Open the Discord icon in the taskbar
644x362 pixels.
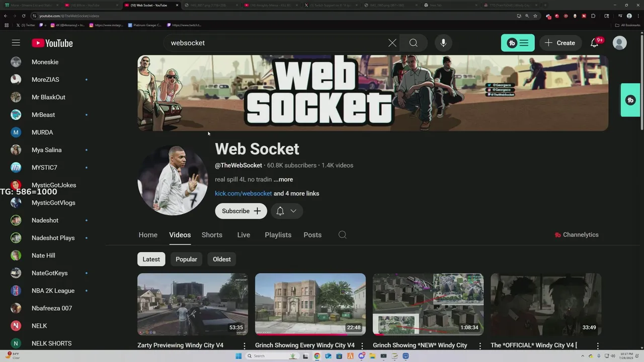pyautogui.click(x=361, y=356)
